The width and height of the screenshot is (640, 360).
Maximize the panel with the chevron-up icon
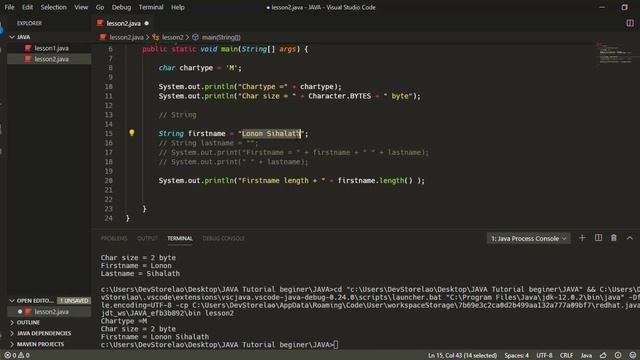click(x=630, y=238)
